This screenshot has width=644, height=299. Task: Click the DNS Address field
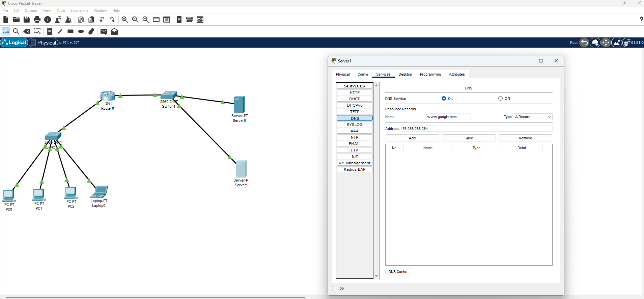point(477,129)
